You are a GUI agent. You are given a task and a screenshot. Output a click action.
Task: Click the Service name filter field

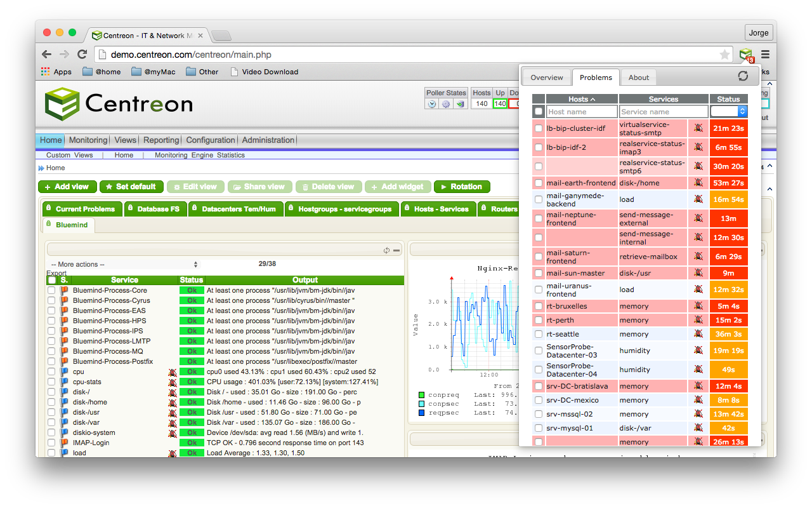coord(664,112)
